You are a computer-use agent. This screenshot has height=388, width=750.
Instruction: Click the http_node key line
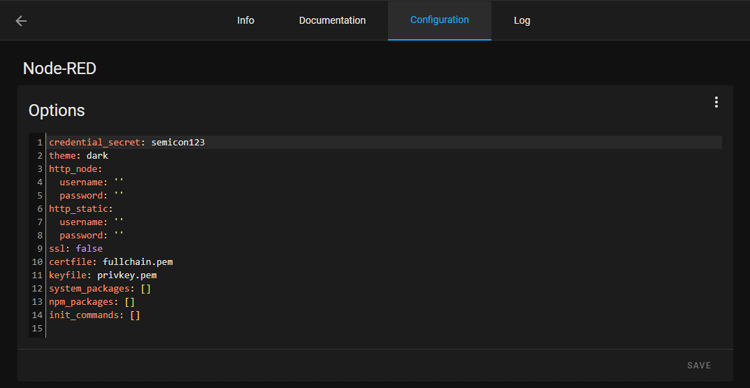(x=76, y=169)
